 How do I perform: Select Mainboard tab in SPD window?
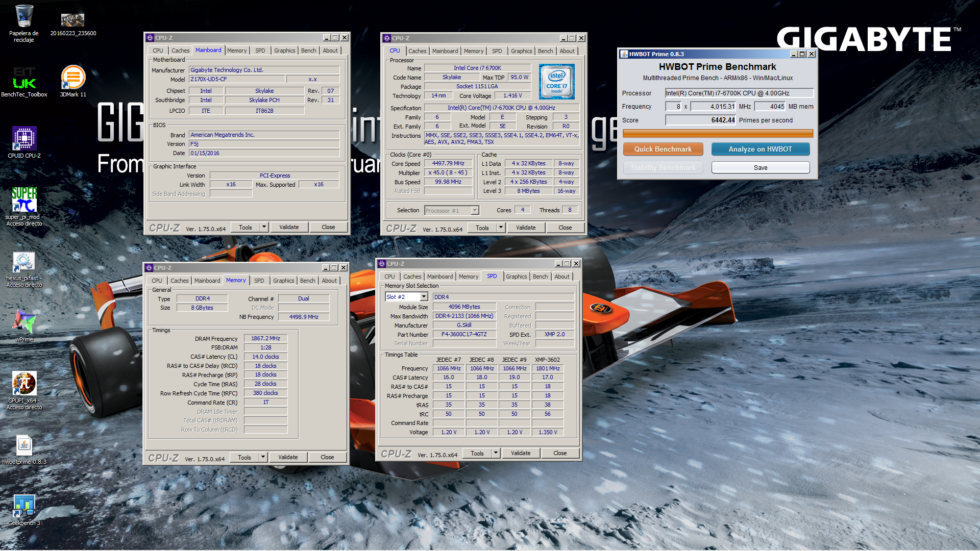point(440,277)
